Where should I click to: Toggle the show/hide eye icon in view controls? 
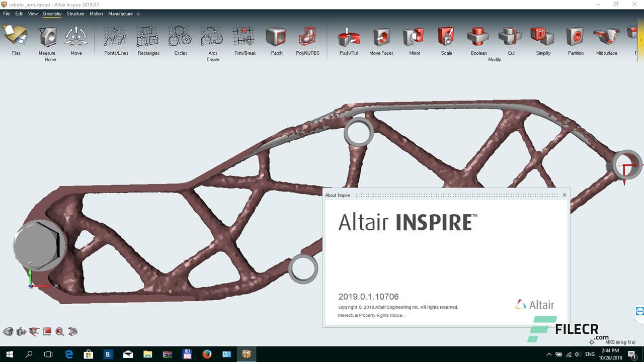(9, 331)
